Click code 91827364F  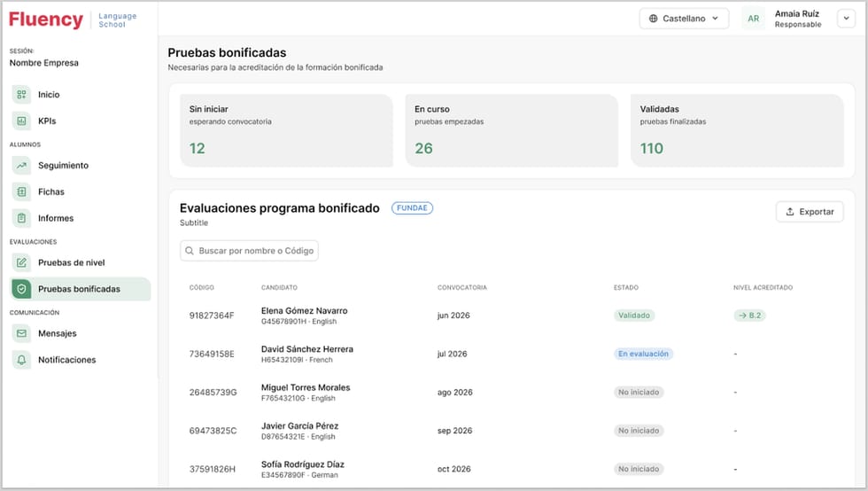tap(212, 316)
